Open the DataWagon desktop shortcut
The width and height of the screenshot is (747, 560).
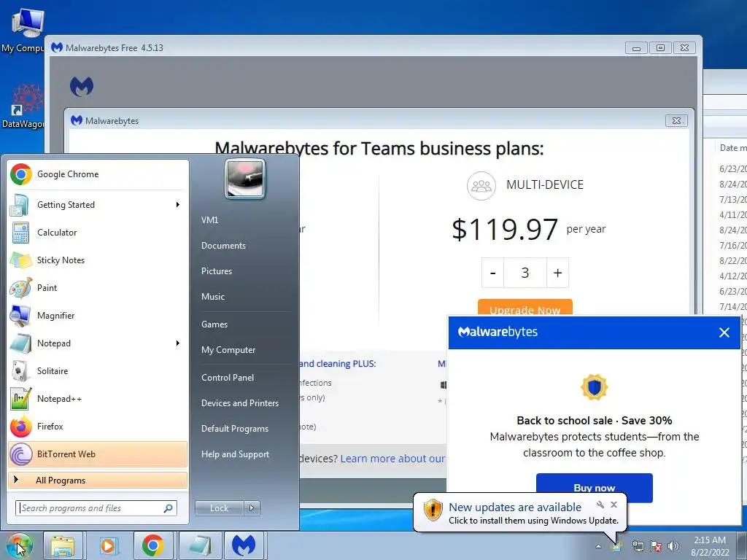coord(25,106)
